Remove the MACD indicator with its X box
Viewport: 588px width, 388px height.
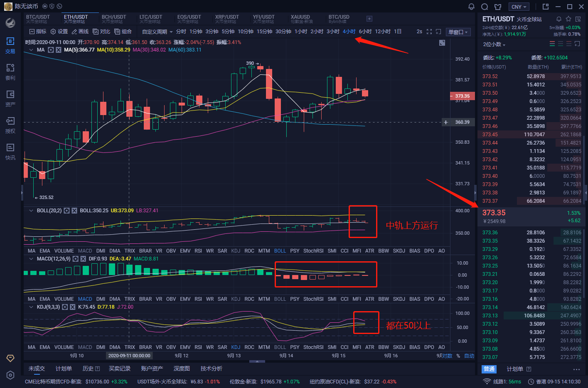click(x=83, y=259)
